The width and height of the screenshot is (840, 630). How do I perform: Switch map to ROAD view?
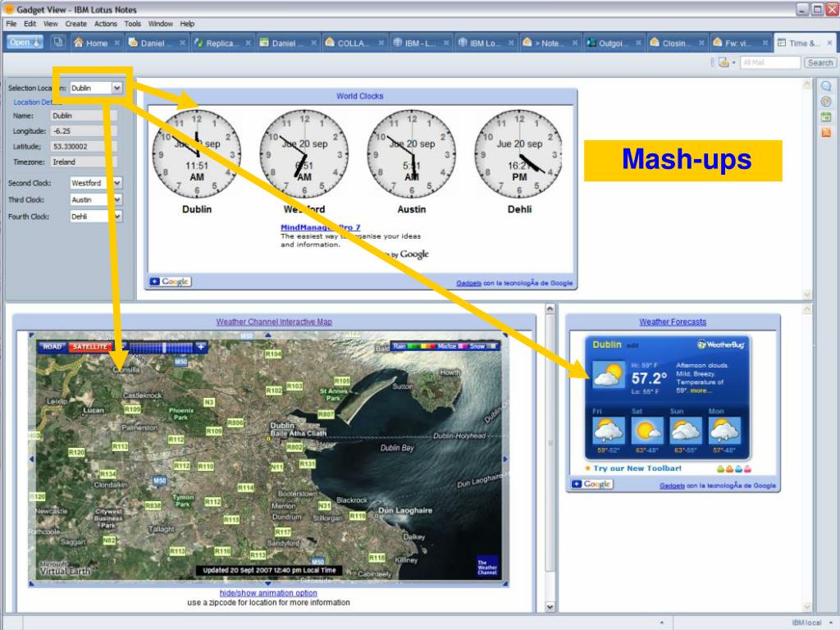52,347
